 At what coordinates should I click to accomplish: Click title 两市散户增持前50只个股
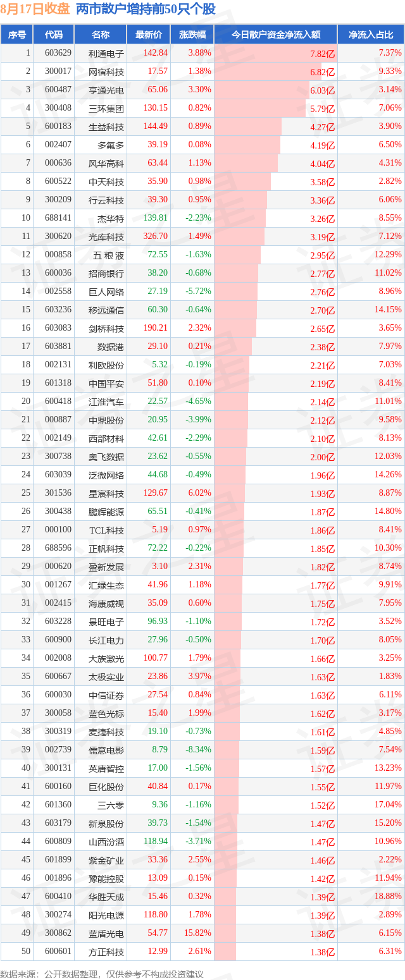[x=146, y=9]
